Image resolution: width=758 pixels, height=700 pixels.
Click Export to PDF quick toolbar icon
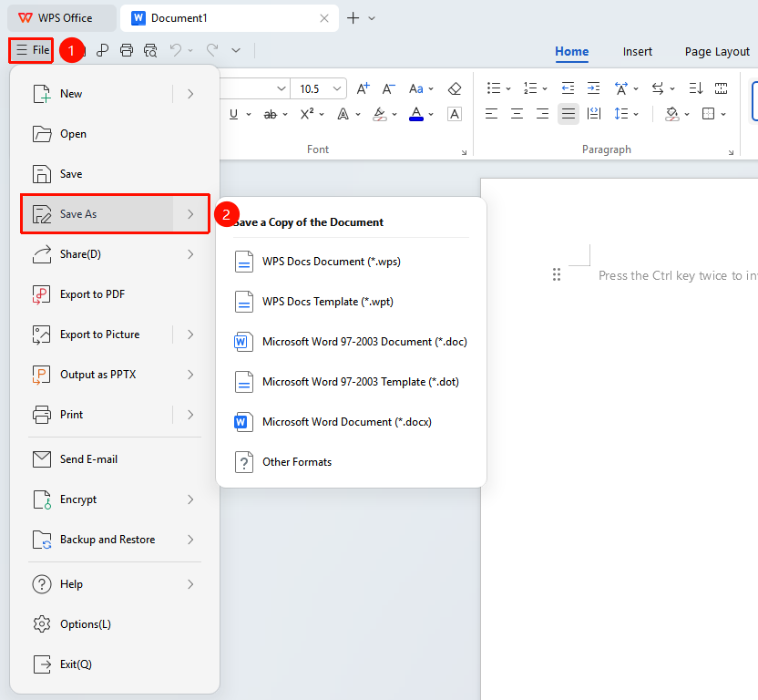[102, 50]
